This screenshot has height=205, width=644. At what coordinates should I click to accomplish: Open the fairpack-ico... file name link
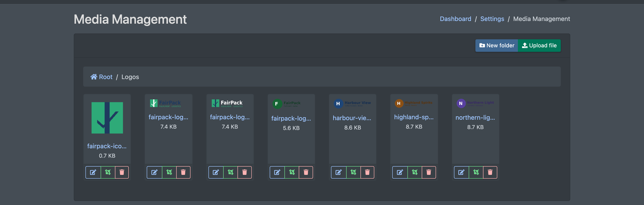pos(107,146)
